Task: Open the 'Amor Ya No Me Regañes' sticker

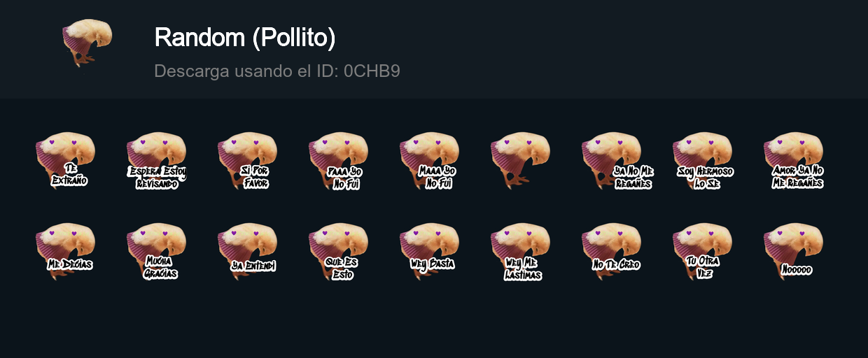Action: tap(793, 161)
